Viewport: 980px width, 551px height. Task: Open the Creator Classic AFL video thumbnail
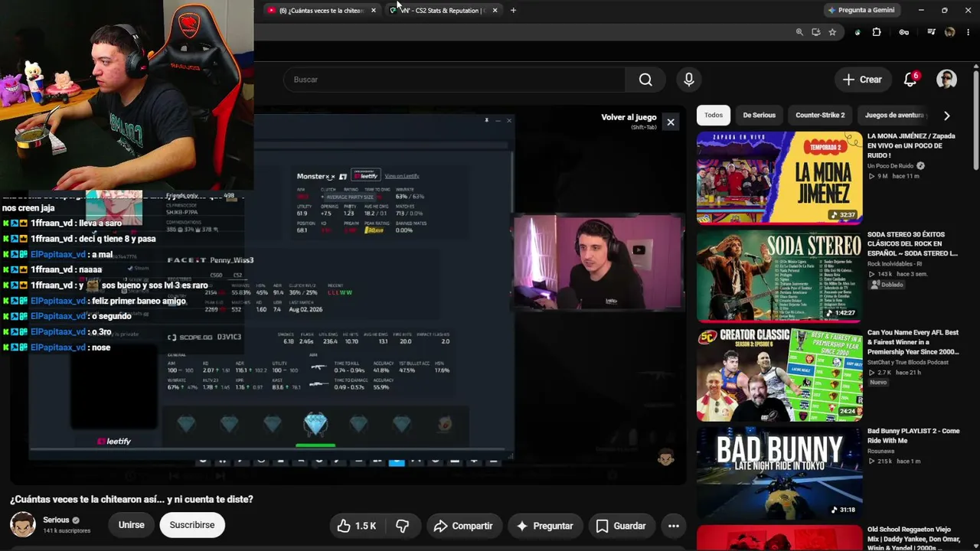[x=779, y=375]
